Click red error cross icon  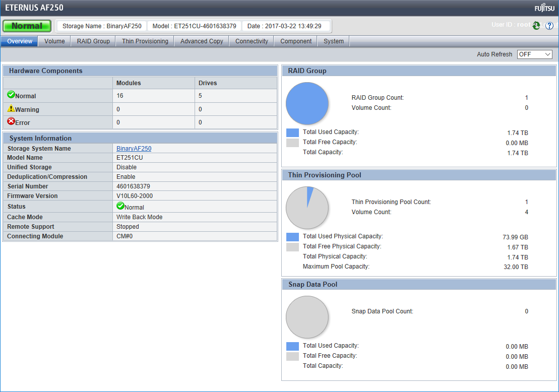point(11,121)
